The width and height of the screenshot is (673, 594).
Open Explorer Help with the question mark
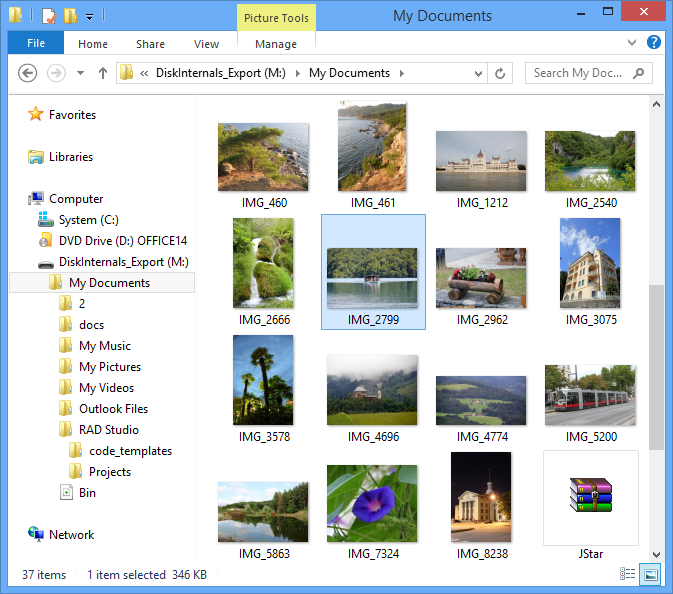[654, 43]
